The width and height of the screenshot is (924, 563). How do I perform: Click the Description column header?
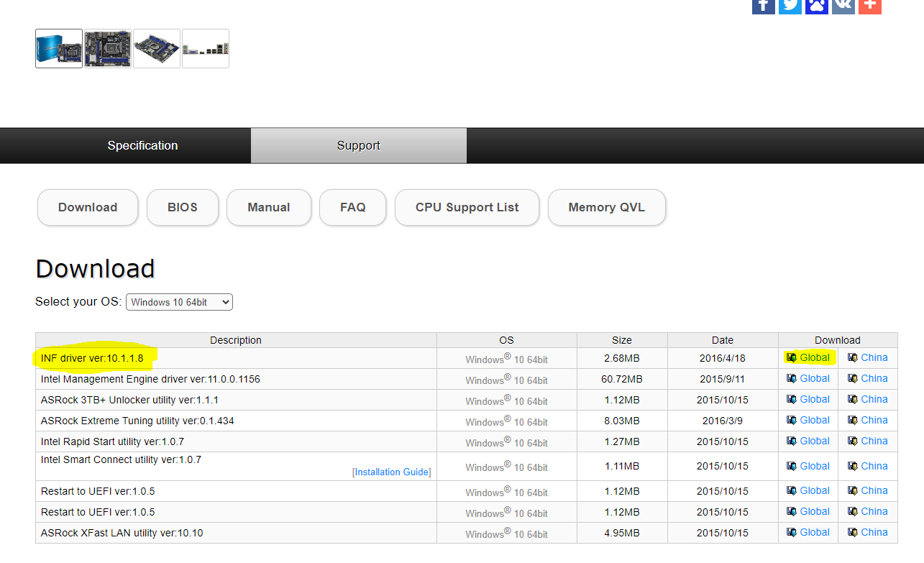click(236, 340)
